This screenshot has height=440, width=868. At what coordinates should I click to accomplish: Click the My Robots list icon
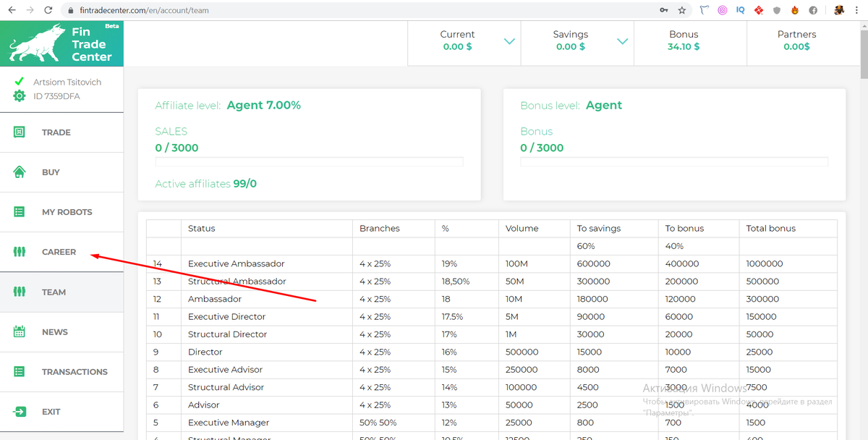tap(19, 212)
